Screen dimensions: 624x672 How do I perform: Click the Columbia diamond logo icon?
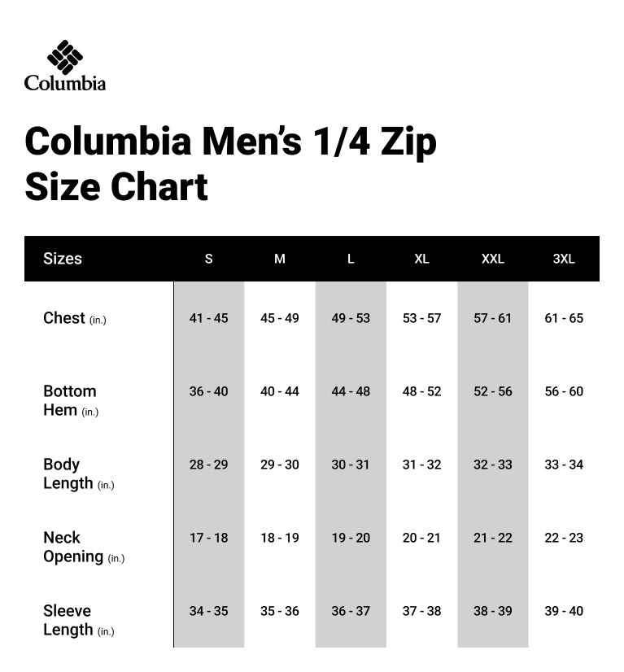65,55
